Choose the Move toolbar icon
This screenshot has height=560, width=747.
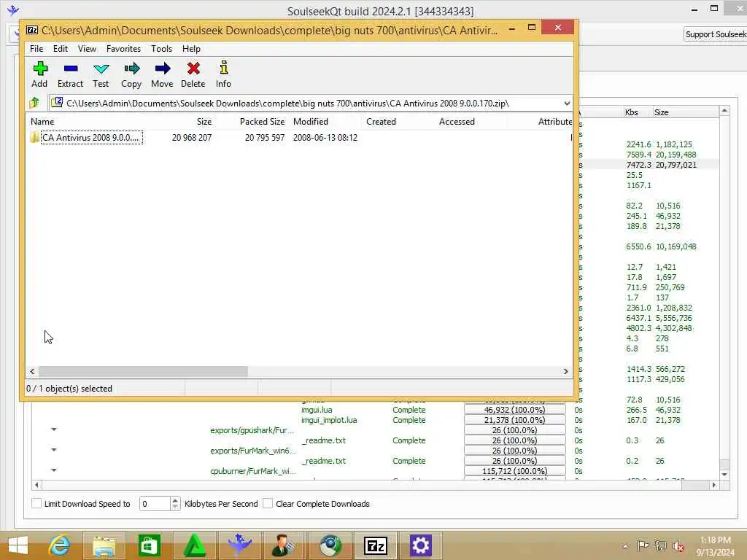162,75
